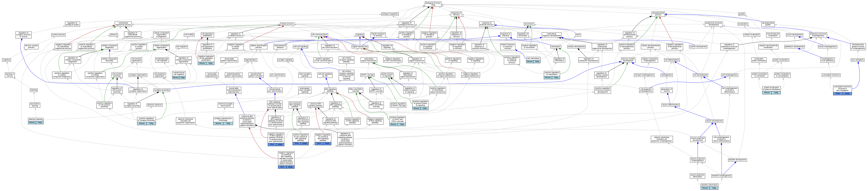Select the signal transduction node

(x=360, y=47)
